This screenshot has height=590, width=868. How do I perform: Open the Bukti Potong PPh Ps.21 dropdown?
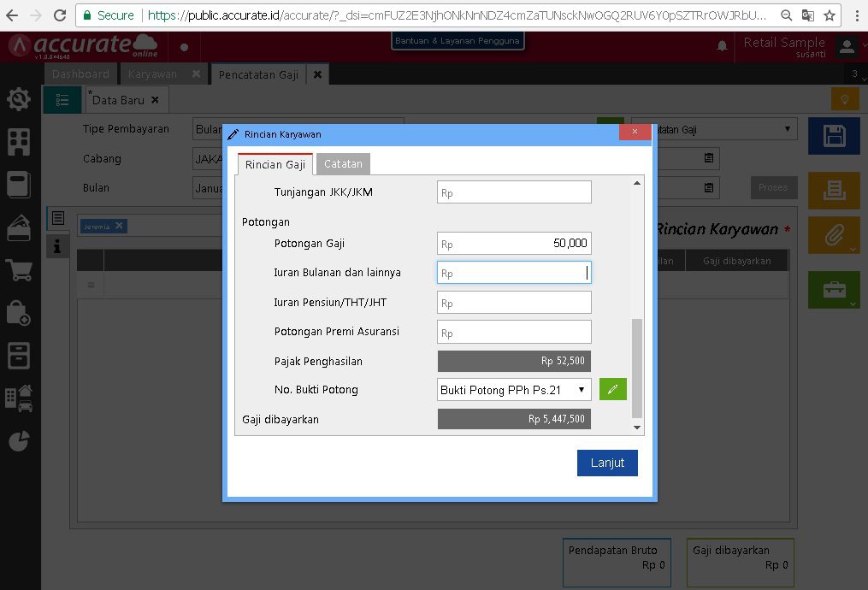tap(513, 389)
